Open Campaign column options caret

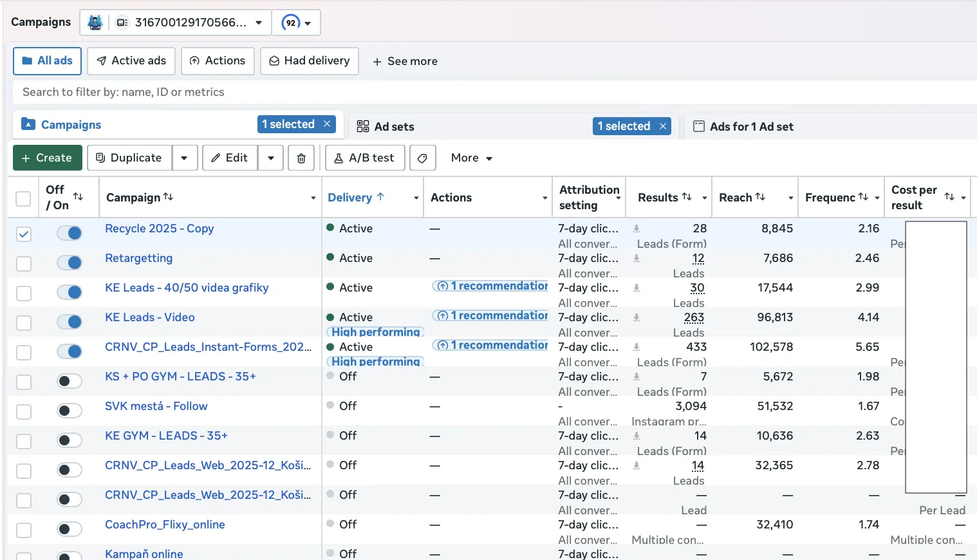coord(313,198)
